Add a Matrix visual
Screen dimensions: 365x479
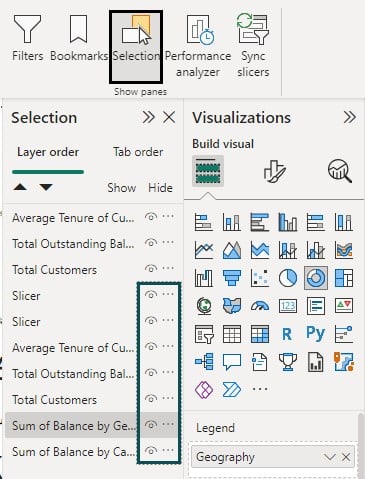[260, 334]
